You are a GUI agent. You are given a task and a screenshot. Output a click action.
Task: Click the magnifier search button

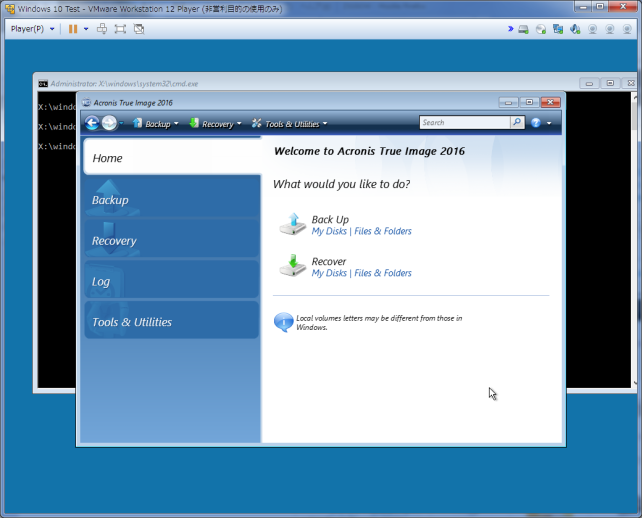pos(517,122)
